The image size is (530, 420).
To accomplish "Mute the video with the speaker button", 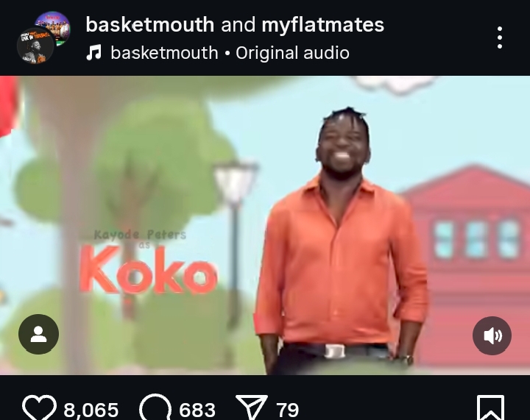I will (492, 335).
